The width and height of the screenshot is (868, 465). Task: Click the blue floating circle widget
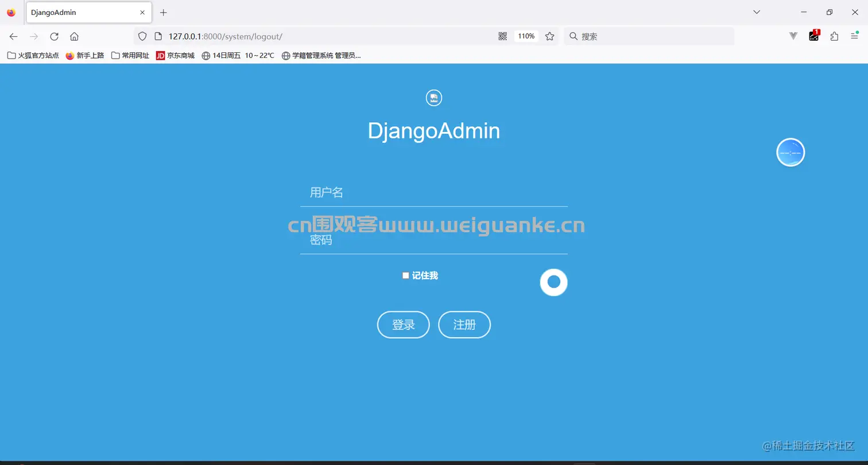tap(790, 153)
